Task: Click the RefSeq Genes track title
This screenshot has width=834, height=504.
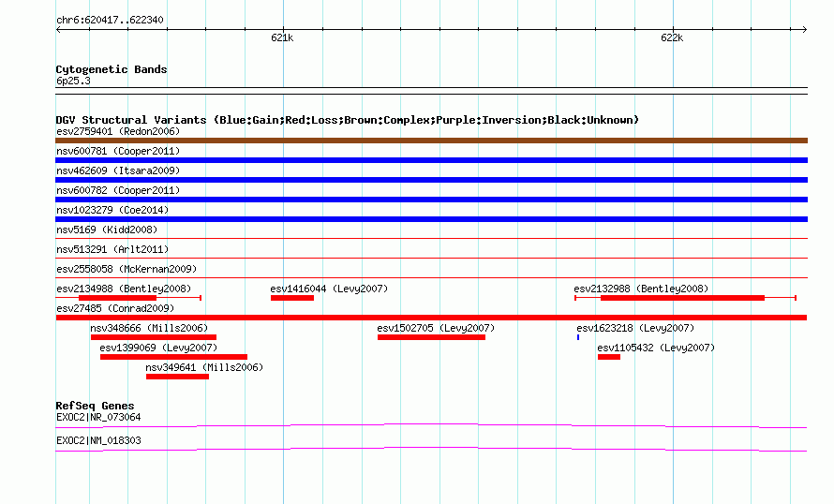Action: (x=95, y=406)
